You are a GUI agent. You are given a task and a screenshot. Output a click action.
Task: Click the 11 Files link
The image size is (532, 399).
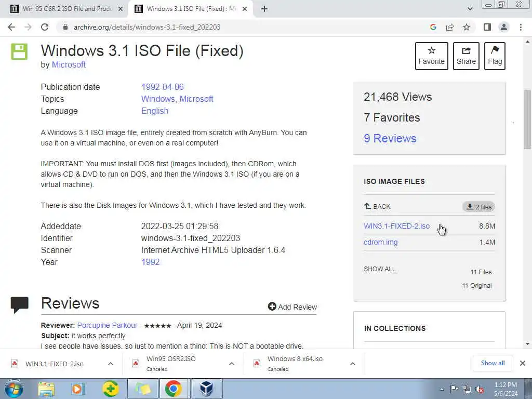481,272
